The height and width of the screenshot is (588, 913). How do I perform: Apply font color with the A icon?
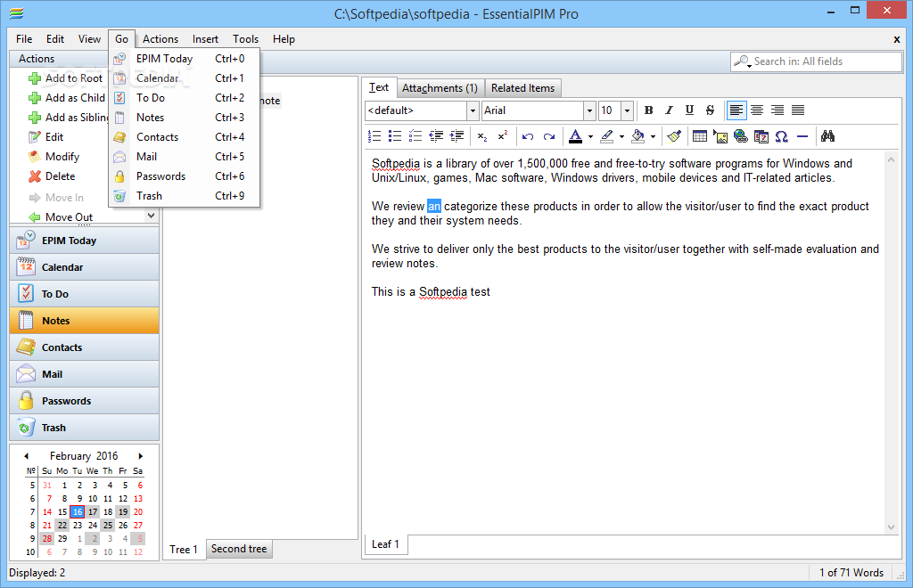576,136
